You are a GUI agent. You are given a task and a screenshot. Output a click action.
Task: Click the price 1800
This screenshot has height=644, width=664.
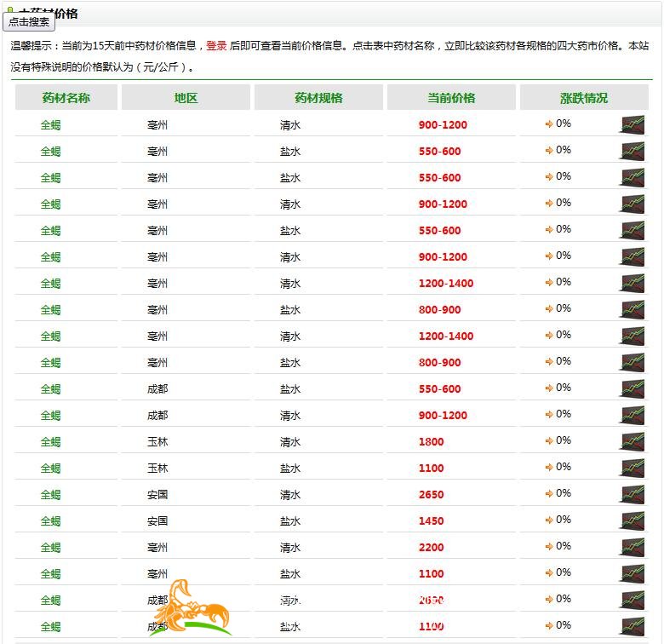pos(431,442)
